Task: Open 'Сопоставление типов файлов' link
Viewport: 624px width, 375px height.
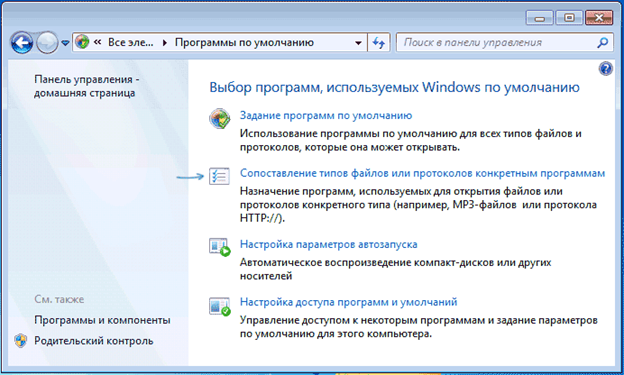Action: (422, 173)
